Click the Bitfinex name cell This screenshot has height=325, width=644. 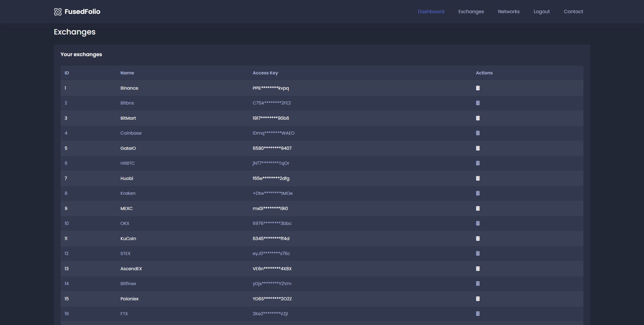click(128, 284)
